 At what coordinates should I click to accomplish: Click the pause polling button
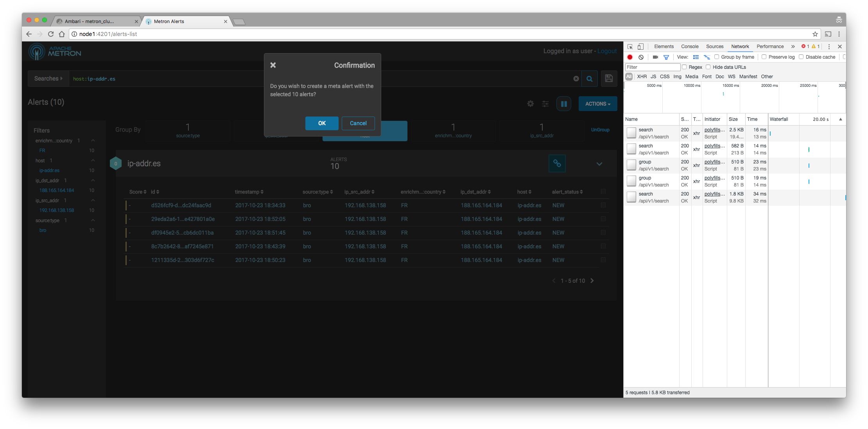click(x=564, y=104)
